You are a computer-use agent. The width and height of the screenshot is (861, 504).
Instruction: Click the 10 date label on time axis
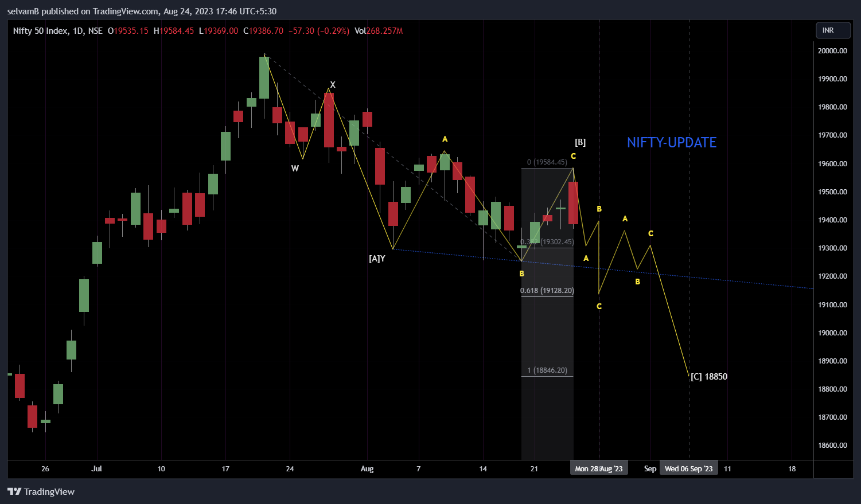coord(161,468)
